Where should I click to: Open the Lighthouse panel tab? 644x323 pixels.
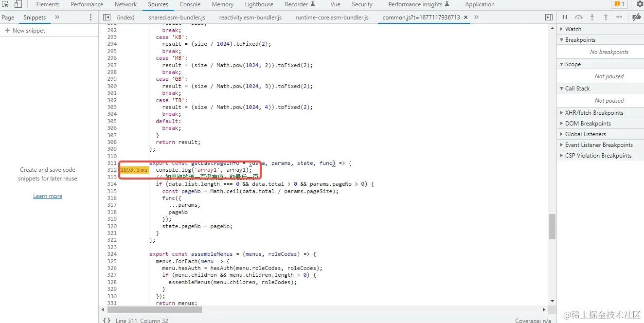[259, 4]
